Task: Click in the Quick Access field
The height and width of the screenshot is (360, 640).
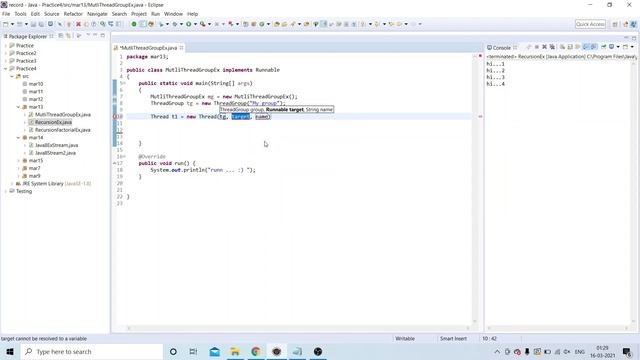Action: click(x=590, y=24)
